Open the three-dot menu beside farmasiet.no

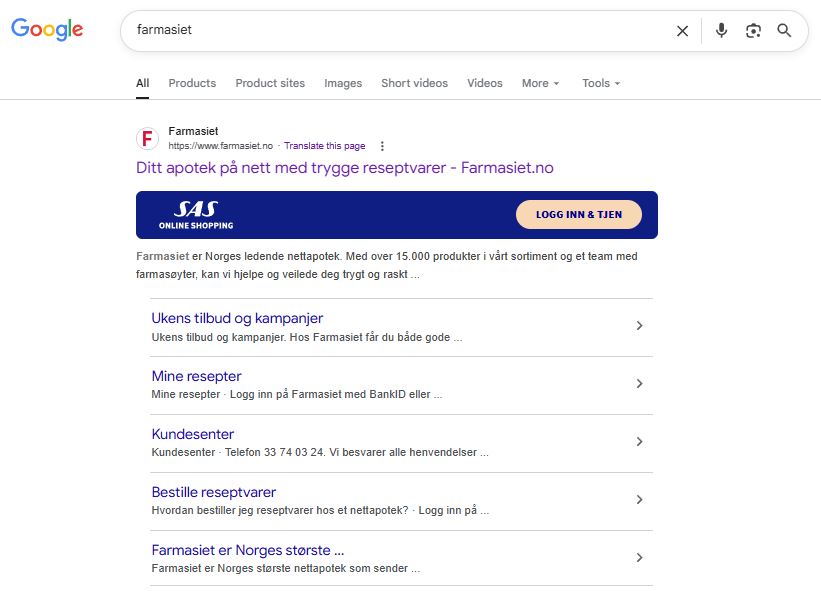(x=382, y=146)
